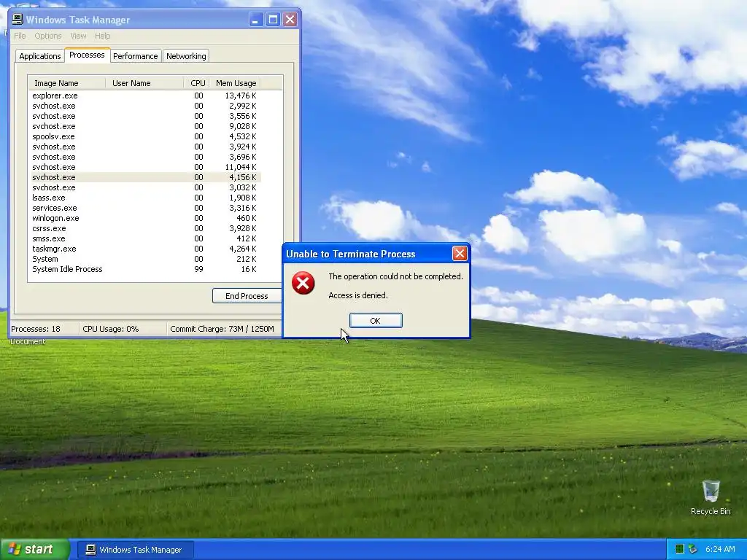Select the explorer.exe process row
The width and height of the screenshot is (747, 560).
coord(144,96)
